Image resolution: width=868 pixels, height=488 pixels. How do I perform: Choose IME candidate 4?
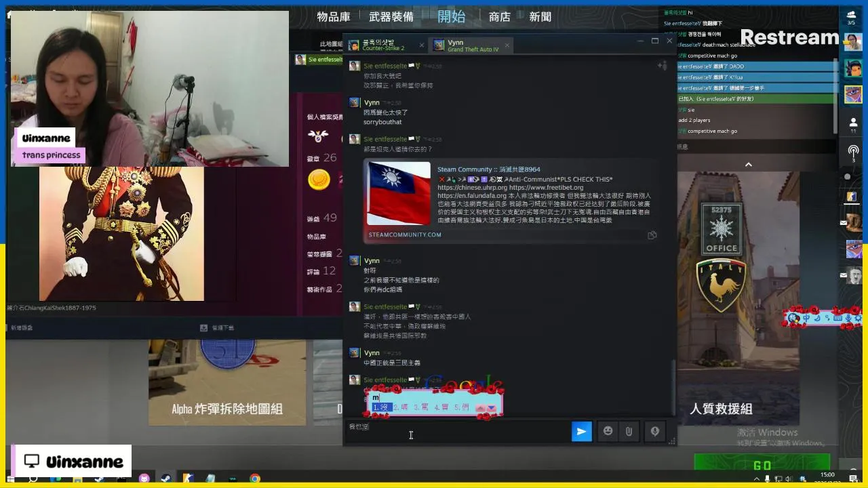click(441, 407)
